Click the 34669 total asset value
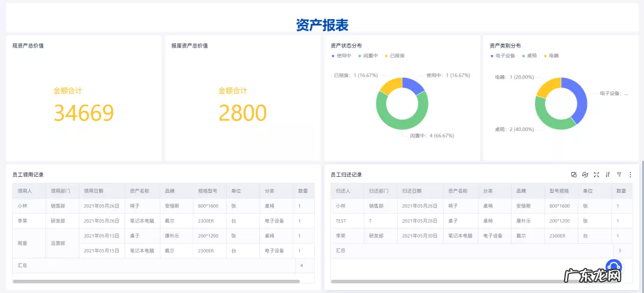644x293 pixels. coord(84,113)
